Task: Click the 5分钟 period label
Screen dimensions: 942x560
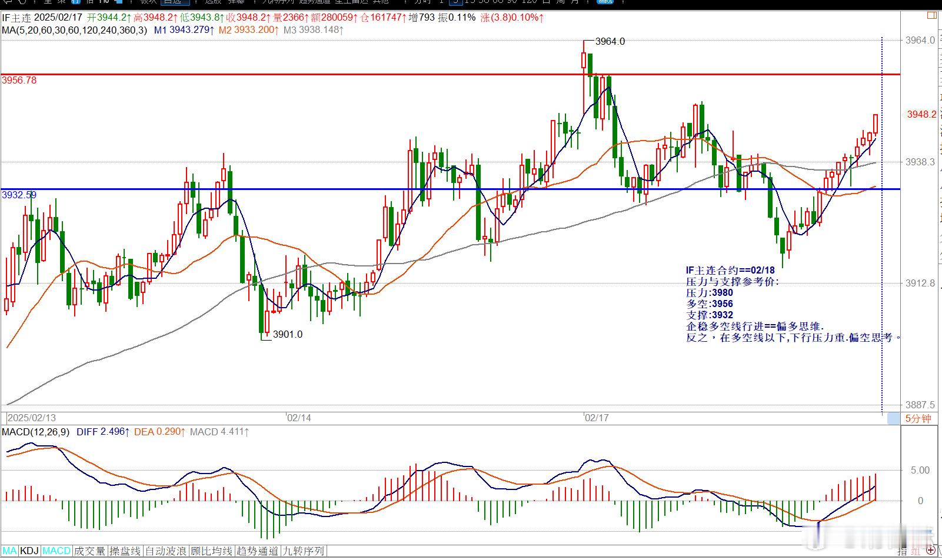Action: click(918, 419)
